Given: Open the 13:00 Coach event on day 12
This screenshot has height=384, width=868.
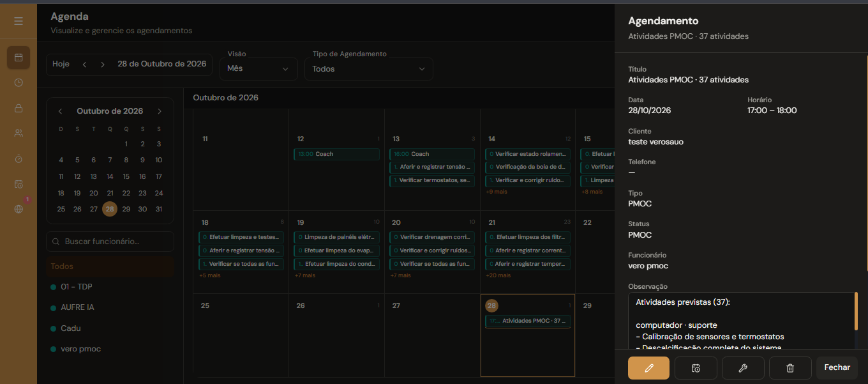Looking at the screenshot, I should coord(336,154).
